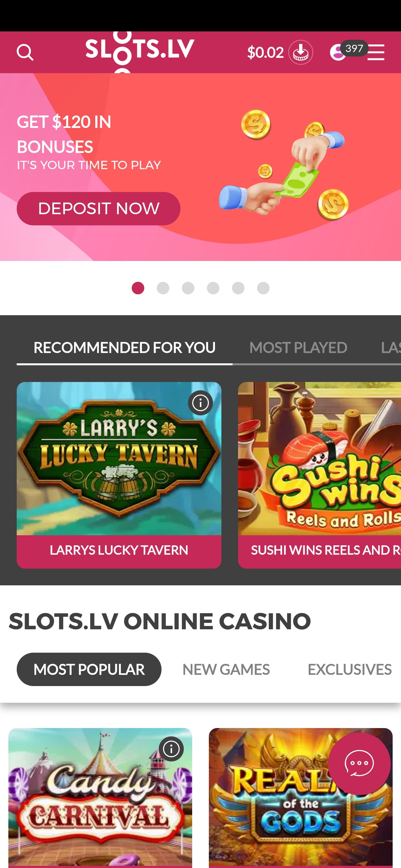Show info for Larrys Lucky Tavern
The image size is (401, 868).
pos(200,403)
